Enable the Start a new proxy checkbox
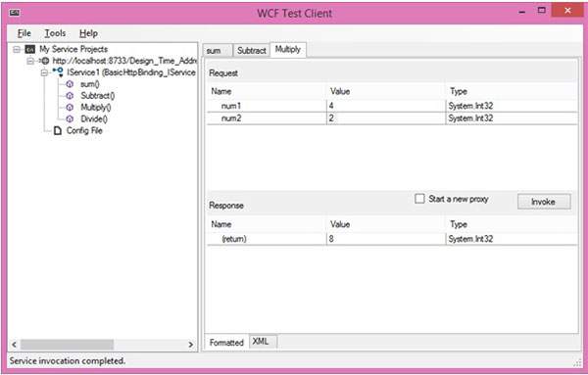This screenshot has height=375, width=588. (x=419, y=199)
